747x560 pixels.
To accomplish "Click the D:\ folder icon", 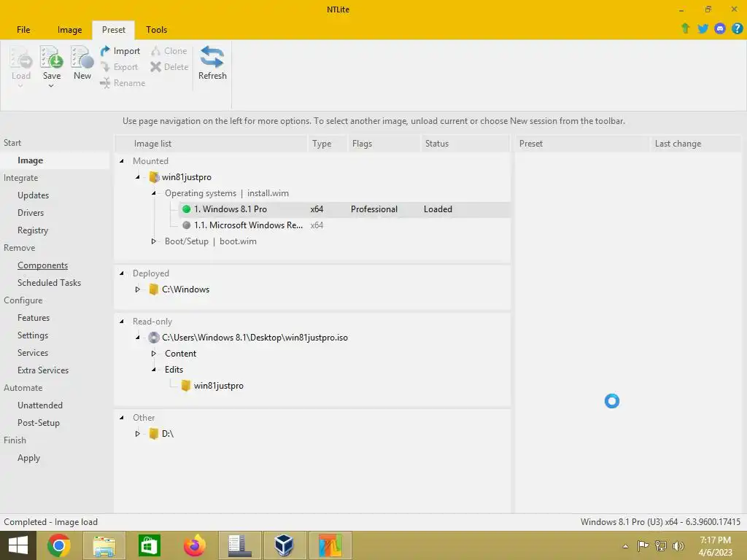I will tap(153, 434).
